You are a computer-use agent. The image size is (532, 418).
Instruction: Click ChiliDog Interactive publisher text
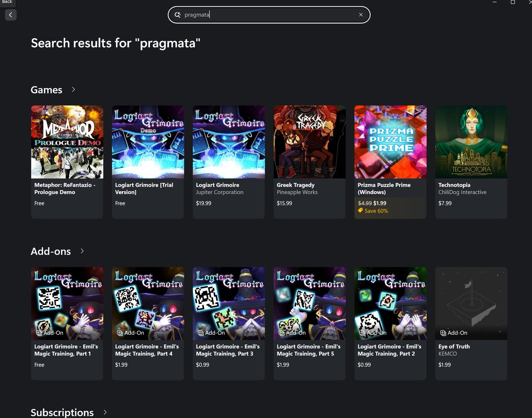[x=462, y=192]
